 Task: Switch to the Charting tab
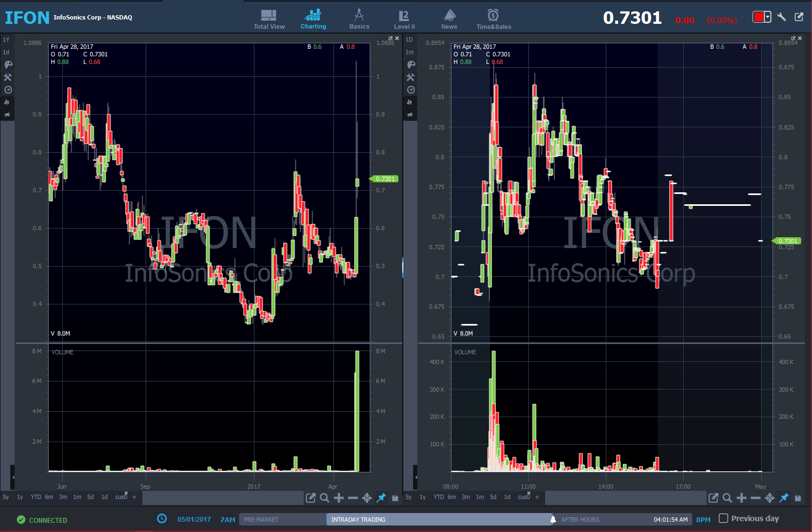(313, 20)
